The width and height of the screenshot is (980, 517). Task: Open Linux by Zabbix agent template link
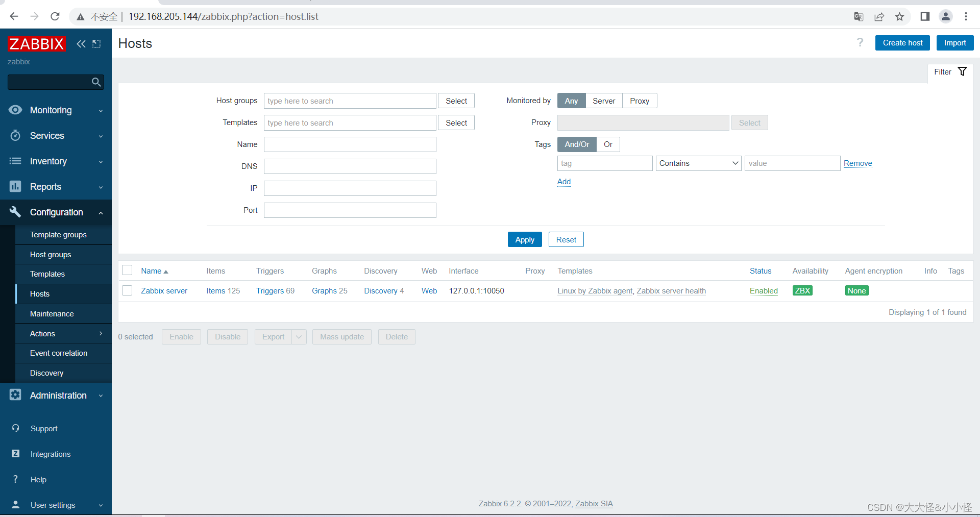(595, 290)
